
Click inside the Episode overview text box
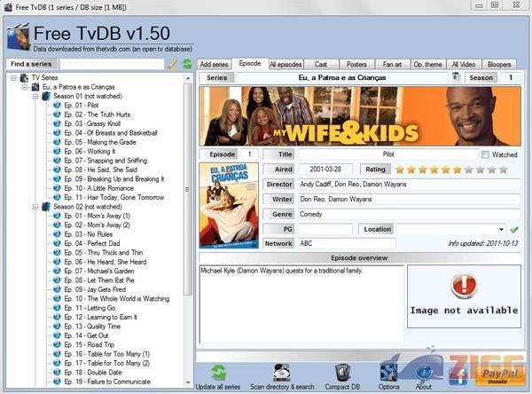(301, 304)
